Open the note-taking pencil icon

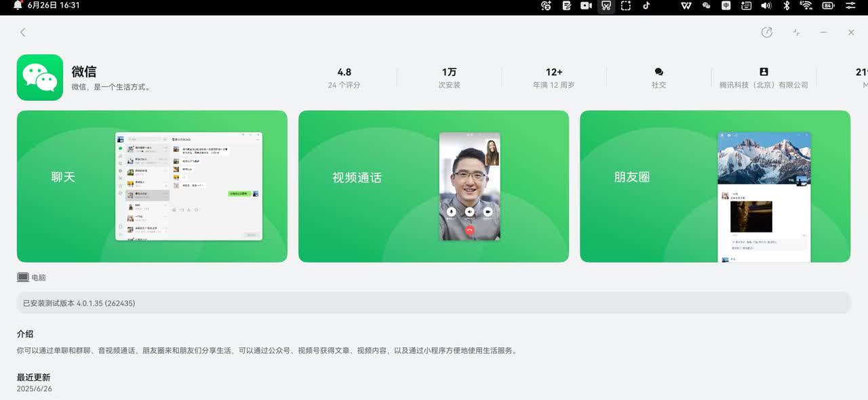[566, 5]
